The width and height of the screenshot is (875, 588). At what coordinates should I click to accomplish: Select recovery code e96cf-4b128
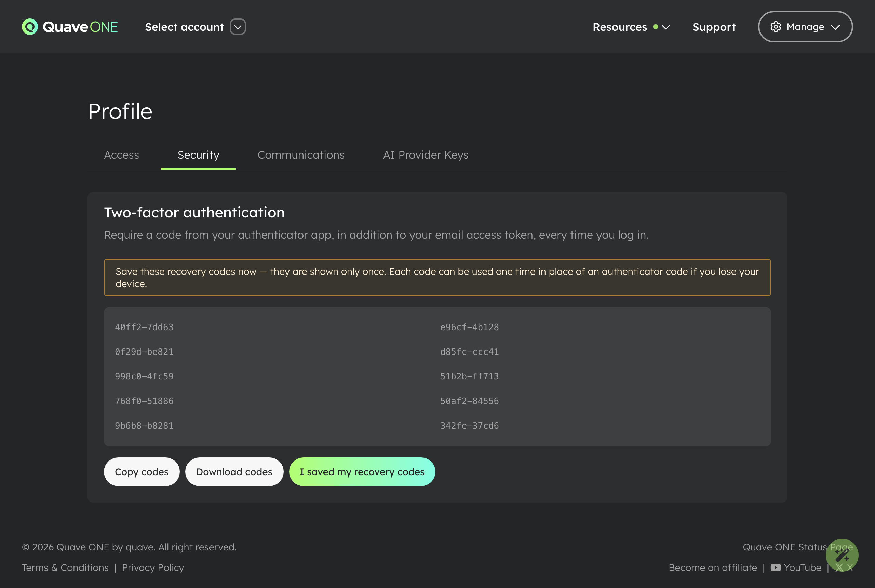[469, 327]
